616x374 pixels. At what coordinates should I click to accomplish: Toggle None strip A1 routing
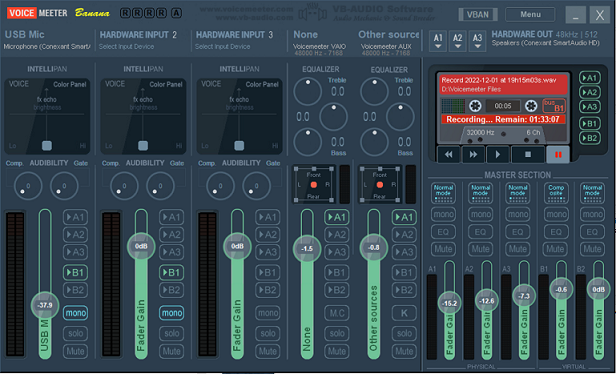point(337,217)
